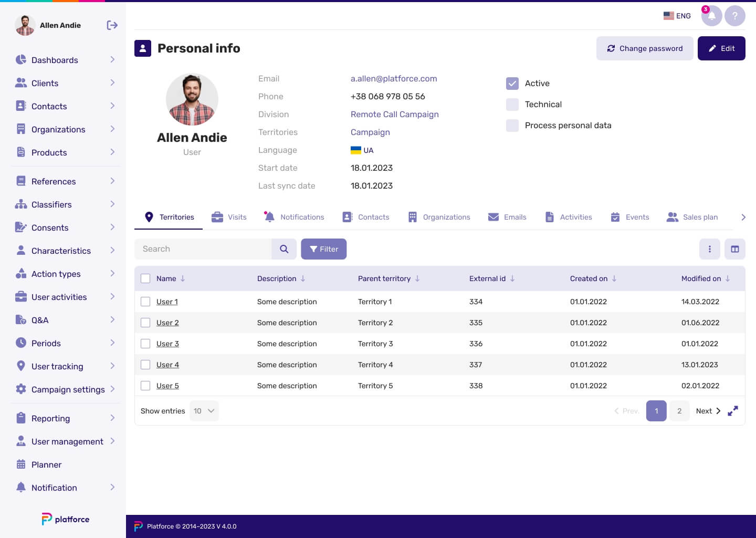Uncheck the Active checkbox
The height and width of the screenshot is (538, 756).
pos(512,83)
